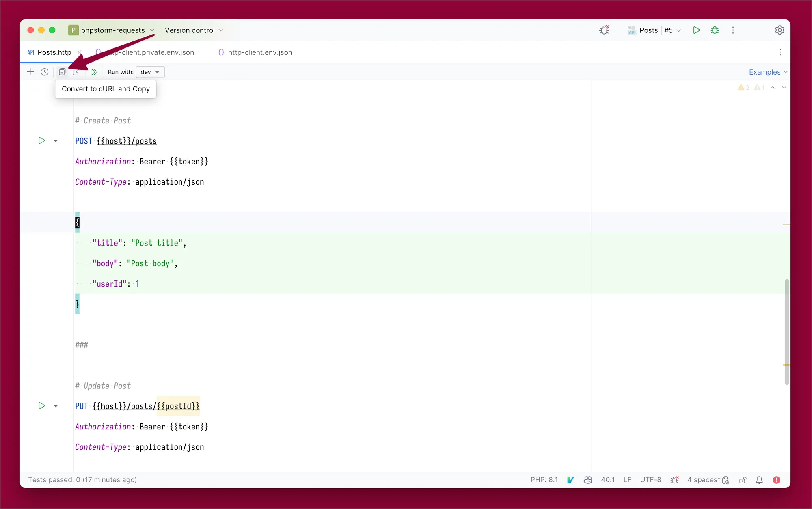Switch to the http-client.env.json tab
The height and width of the screenshot is (509, 812).
[x=255, y=52]
